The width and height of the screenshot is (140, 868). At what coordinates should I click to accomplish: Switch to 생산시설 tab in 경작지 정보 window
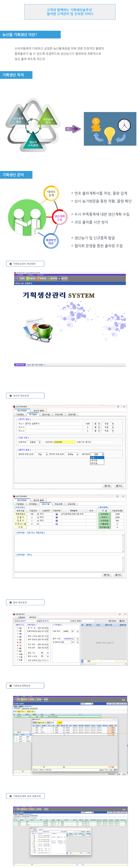point(46,415)
